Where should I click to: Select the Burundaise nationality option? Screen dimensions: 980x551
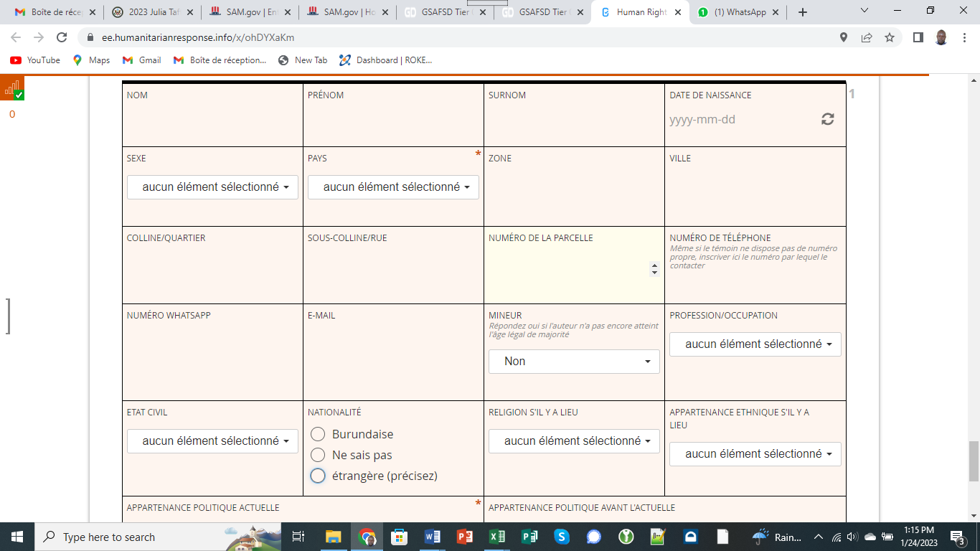click(x=317, y=434)
